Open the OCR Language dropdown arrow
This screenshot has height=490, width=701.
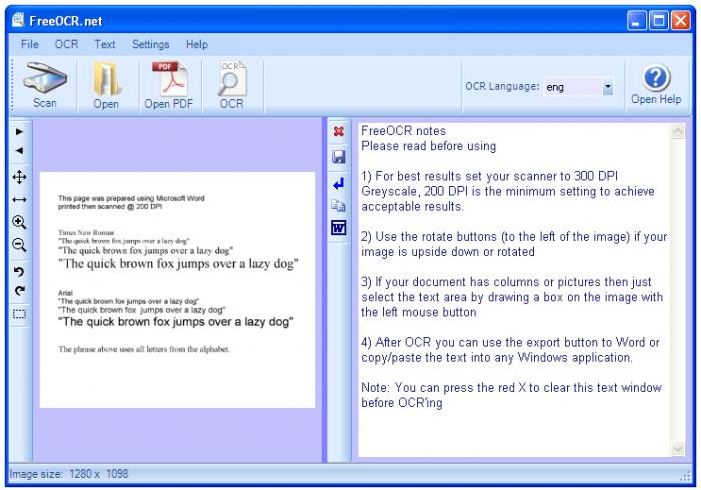(608, 87)
